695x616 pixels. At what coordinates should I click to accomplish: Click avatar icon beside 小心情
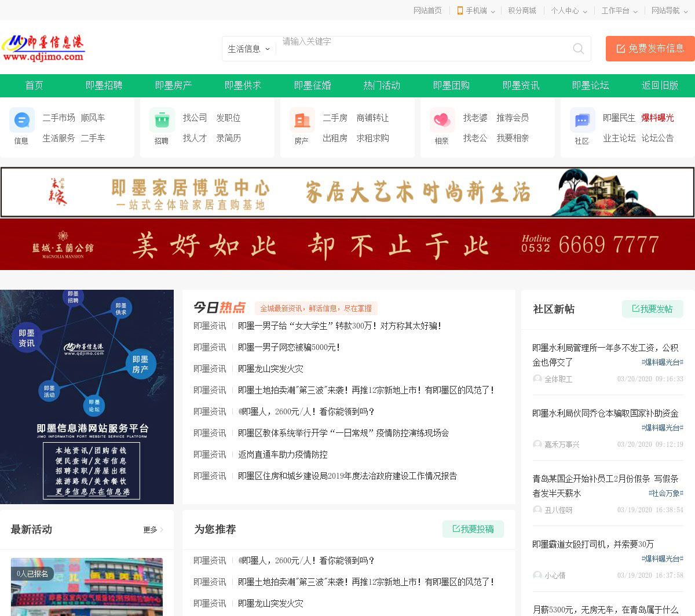pyautogui.click(x=537, y=575)
